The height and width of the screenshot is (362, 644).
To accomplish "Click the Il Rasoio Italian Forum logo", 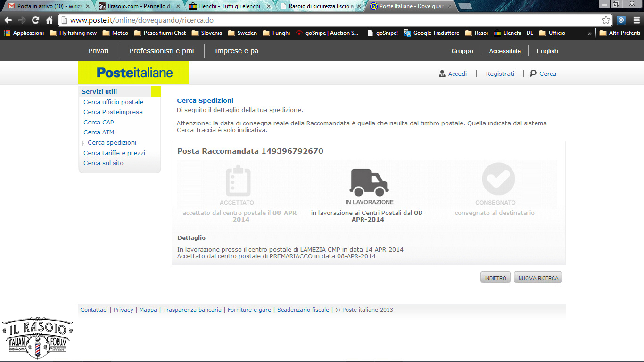I will [38, 338].
